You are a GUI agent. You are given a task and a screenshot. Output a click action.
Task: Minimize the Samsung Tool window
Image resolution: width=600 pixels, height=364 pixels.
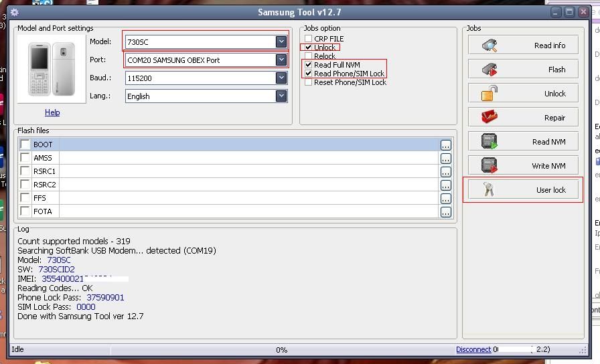tap(556, 12)
